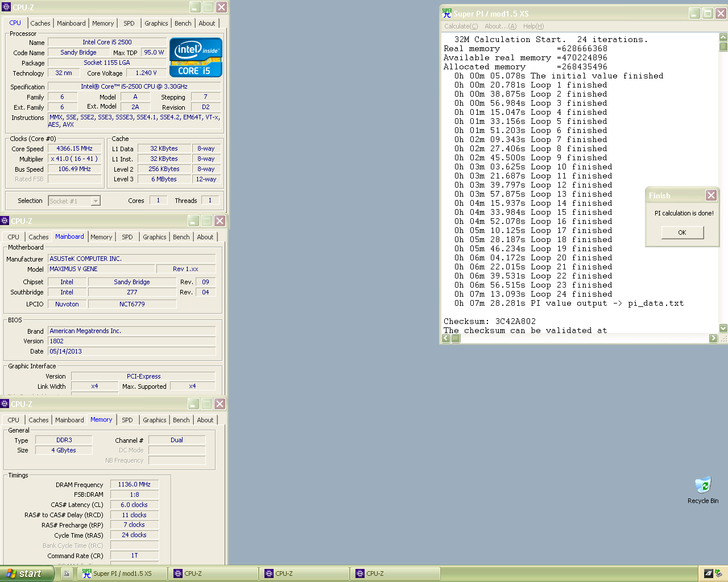Click the Command Rate 1T value

click(x=134, y=555)
